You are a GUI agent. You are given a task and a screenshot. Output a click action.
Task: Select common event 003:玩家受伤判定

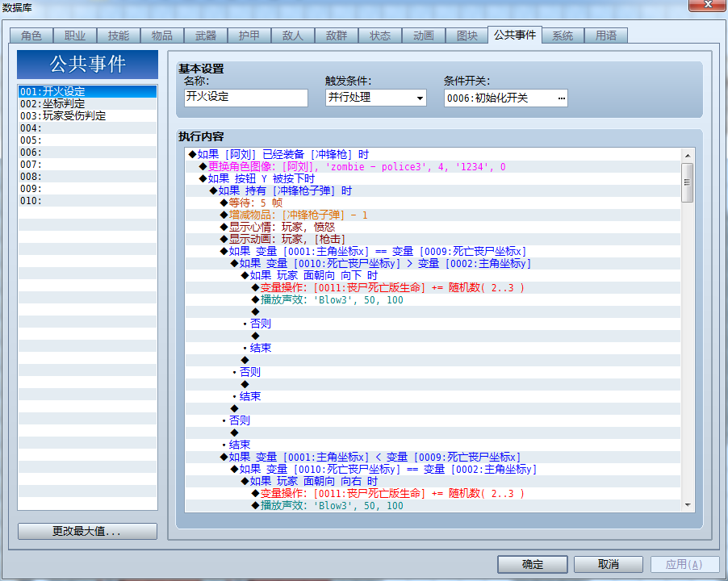pyautogui.click(x=87, y=115)
